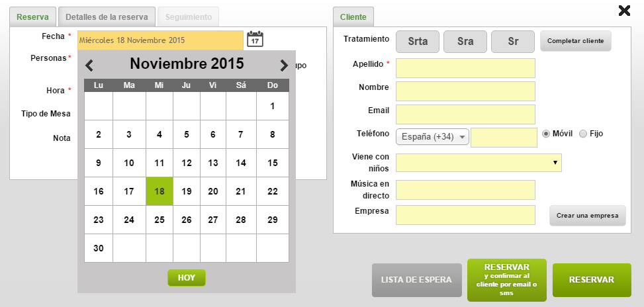Click the LISTA DE ESPERA button

point(416,280)
